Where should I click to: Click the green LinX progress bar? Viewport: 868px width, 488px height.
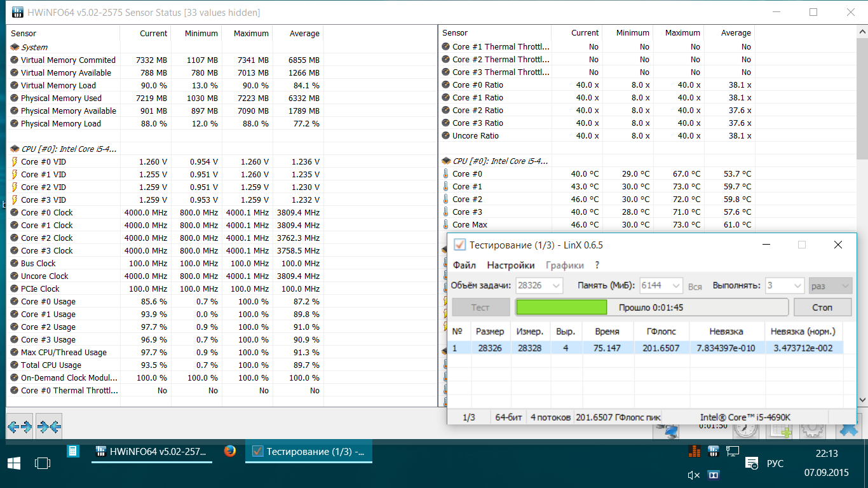[651, 308]
